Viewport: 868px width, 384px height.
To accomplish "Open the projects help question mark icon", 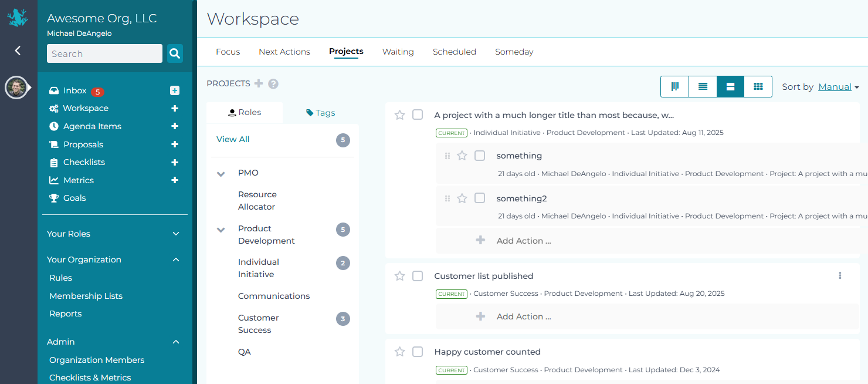I will pyautogui.click(x=273, y=84).
